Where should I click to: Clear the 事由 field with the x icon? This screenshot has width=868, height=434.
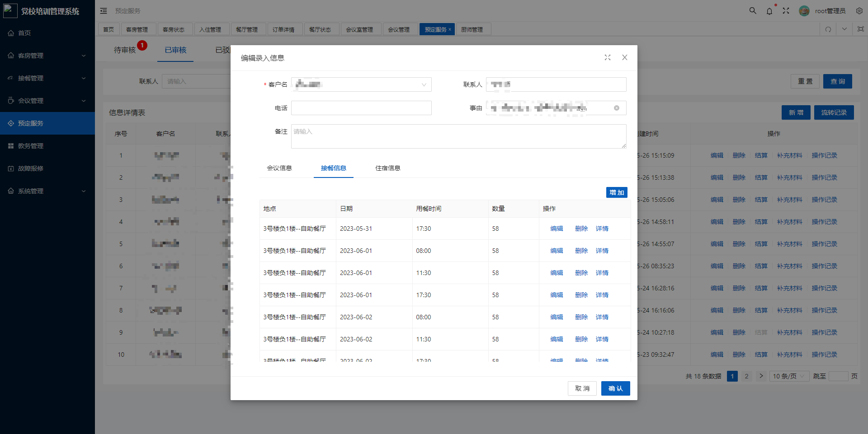pyautogui.click(x=617, y=108)
